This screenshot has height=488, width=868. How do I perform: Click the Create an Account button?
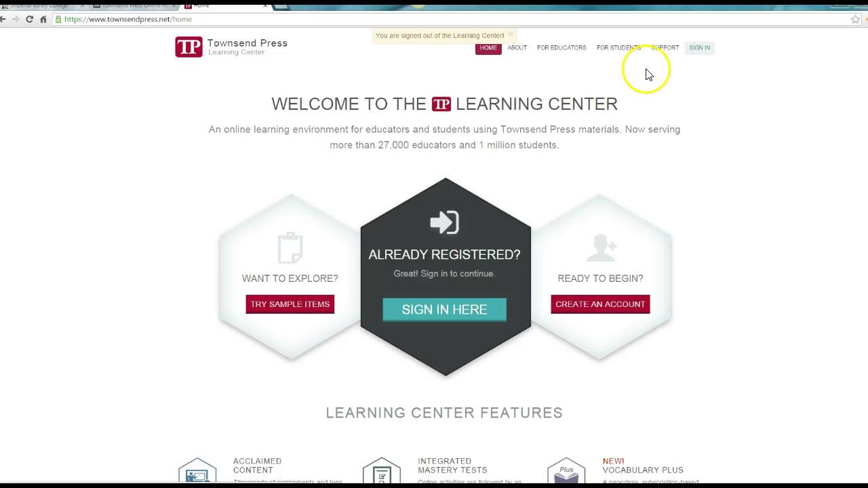600,304
